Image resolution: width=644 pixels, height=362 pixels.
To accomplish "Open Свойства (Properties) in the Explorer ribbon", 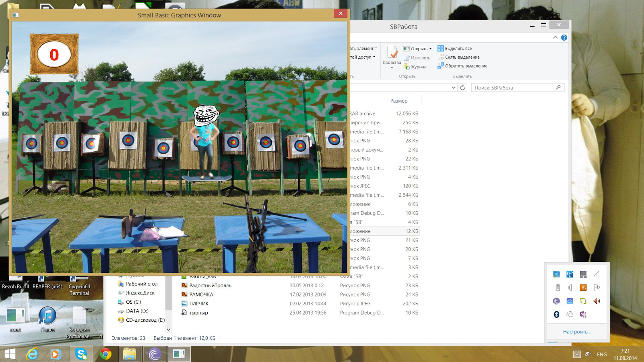I will 392,55.
